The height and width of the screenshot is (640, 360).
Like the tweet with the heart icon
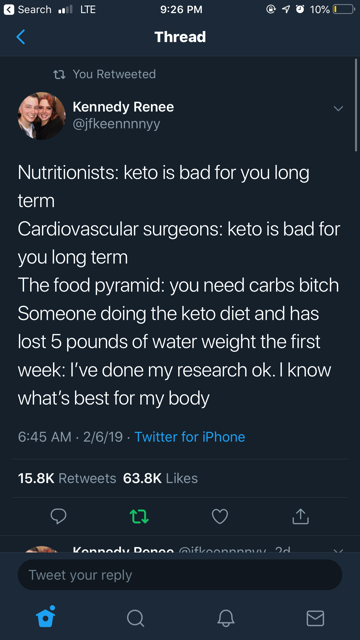pyautogui.click(x=220, y=517)
